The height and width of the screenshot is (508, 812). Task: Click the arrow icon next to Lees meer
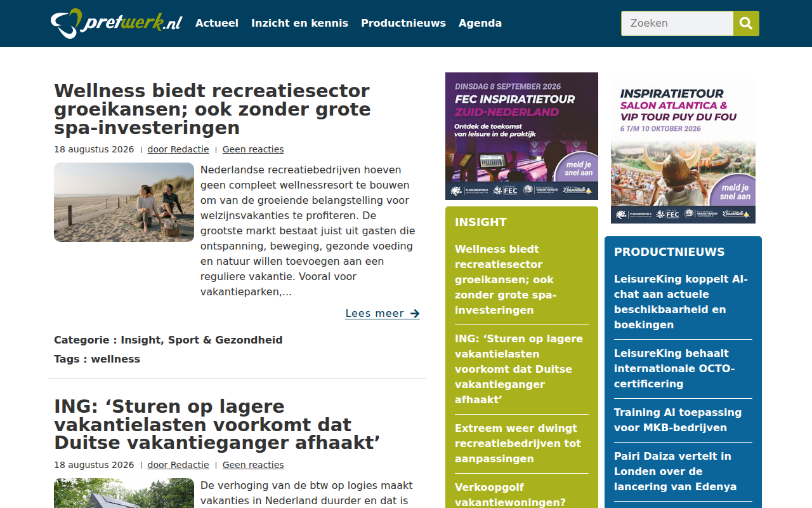coord(415,314)
